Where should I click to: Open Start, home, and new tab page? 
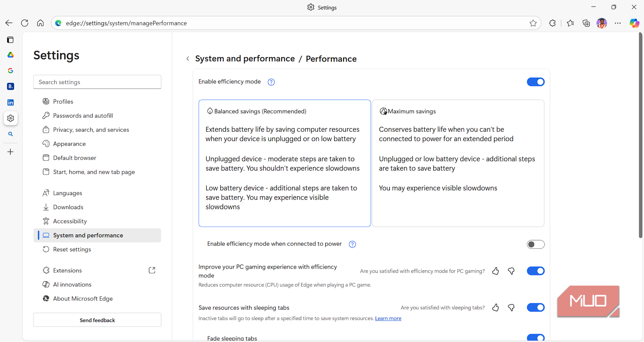click(x=97, y=172)
